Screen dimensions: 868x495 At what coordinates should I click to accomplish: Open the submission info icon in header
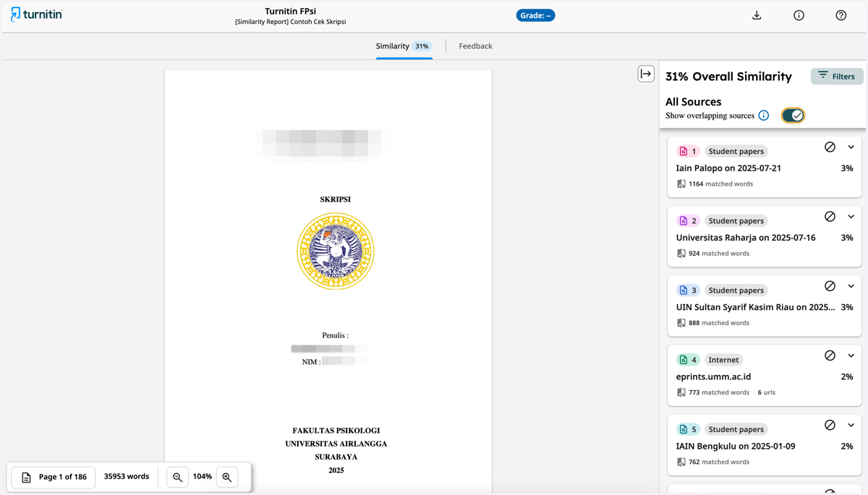click(x=799, y=15)
